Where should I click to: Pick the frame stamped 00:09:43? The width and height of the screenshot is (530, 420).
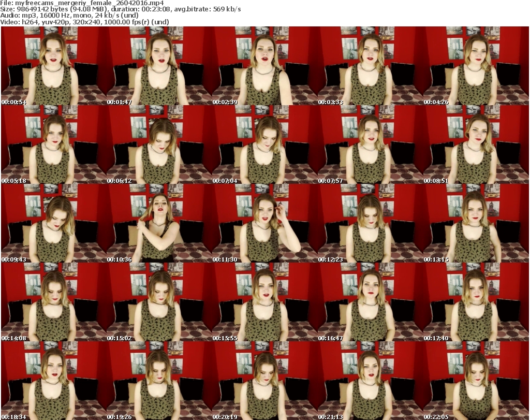[x=54, y=224]
